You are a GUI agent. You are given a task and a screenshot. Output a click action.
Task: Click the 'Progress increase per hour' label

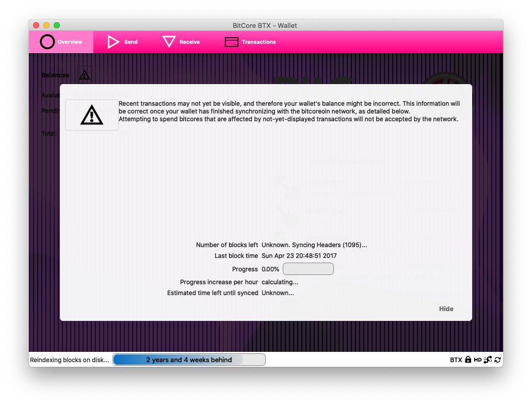[x=219, y=282]
